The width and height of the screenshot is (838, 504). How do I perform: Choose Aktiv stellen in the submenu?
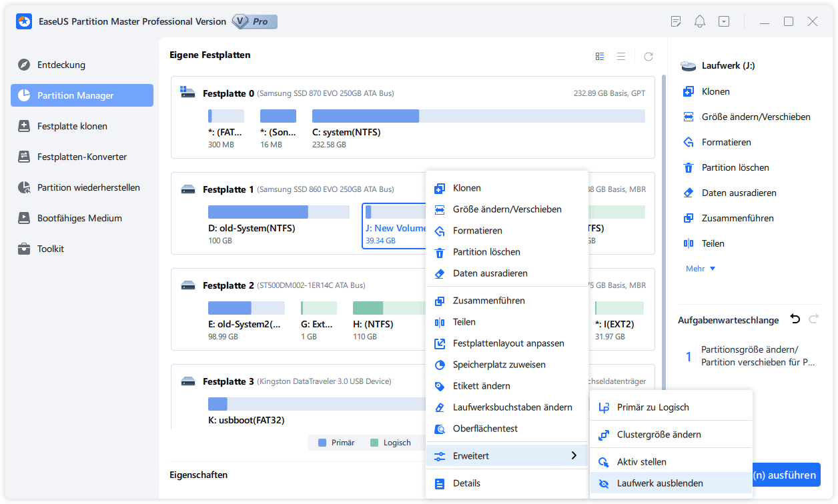(x=671, y=462)
